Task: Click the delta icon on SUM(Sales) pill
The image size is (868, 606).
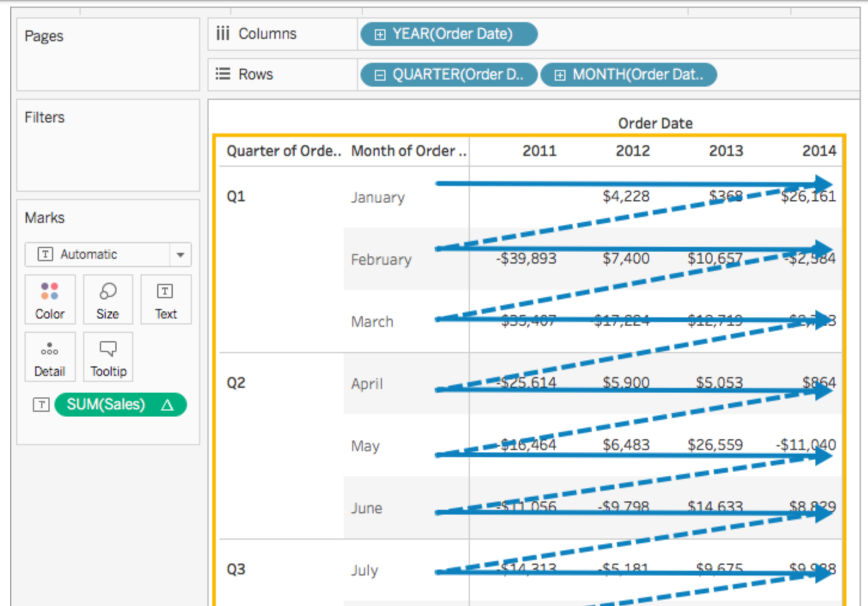Action: coord(167,405)
